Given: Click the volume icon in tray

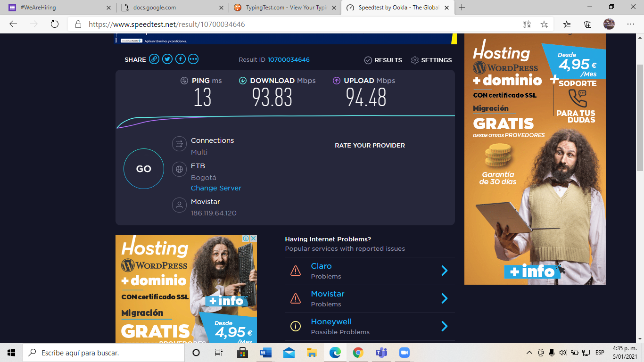Looking at the screenshot, I should (x=563, y=353).
